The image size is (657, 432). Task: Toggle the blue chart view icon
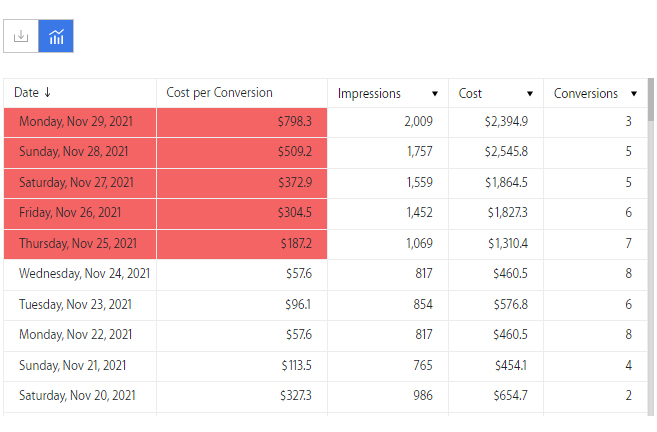point(56,36)
